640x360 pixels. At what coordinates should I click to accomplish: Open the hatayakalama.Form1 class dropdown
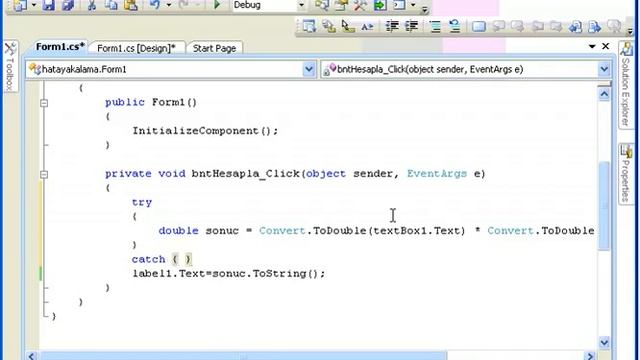pos(309,69)
